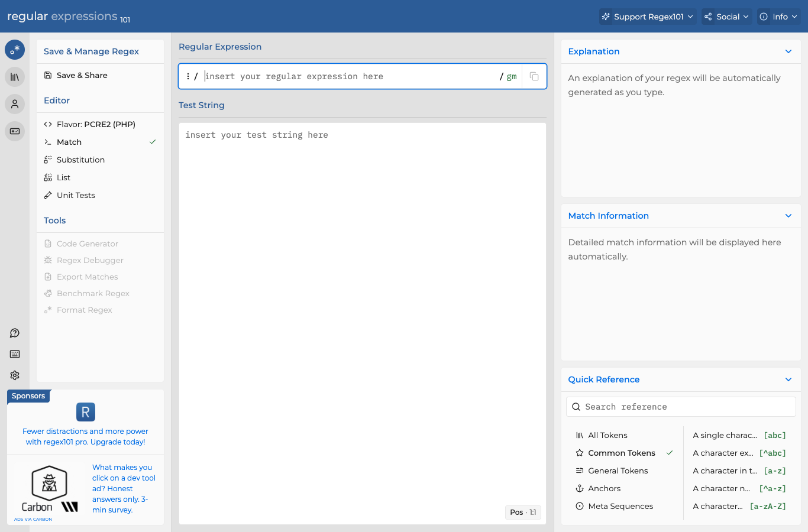808x532 pixels.
Task: Open the Info dropdown menu
Action: click(779, 17)
